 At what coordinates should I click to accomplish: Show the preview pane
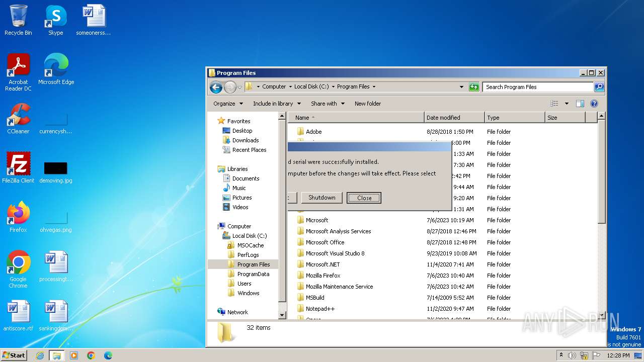[x=580, y=104]
